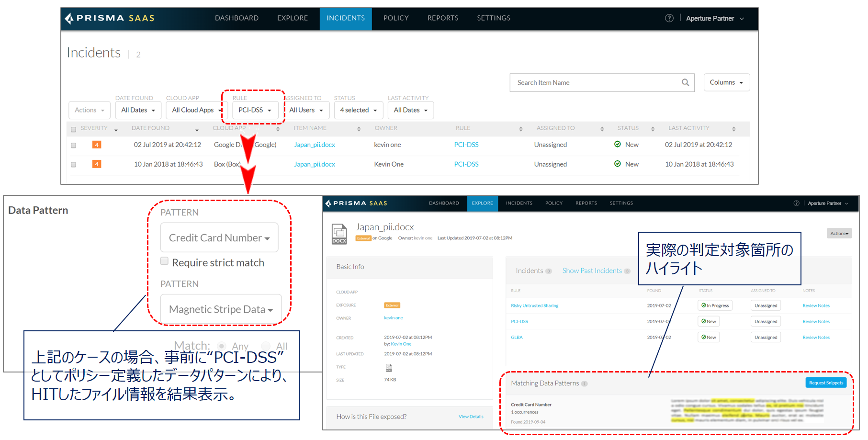Click the DOCX file icon beside Japan_pii.docx title
Image resolution: width=868 pixels, height=440 pixels.
(339, 234)
